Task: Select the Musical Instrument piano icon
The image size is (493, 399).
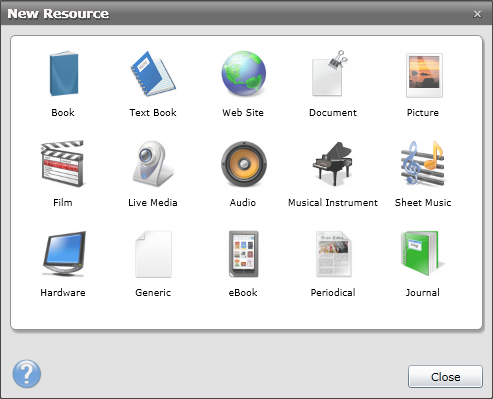Action: click(333, 164)
